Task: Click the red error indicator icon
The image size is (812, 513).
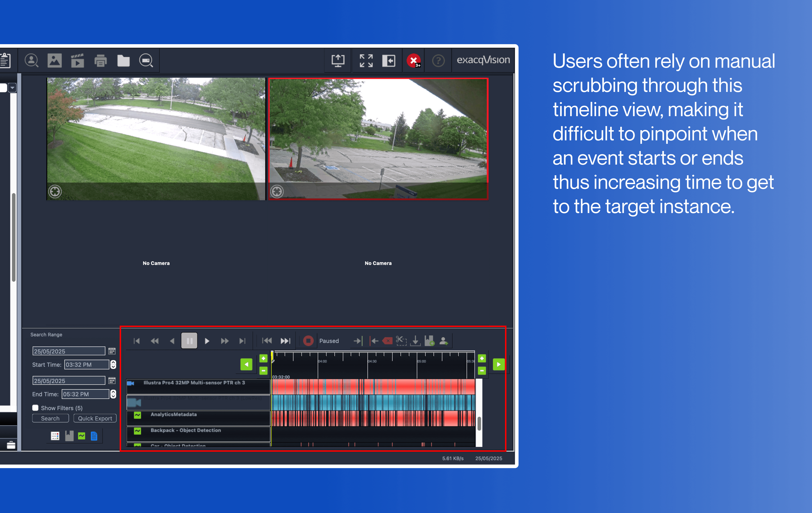Action: 413,61
